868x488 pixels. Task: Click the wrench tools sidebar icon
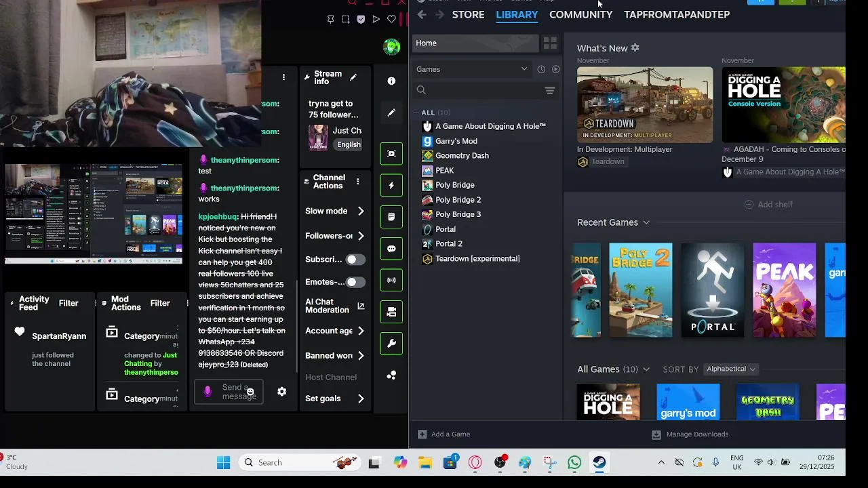click(x=391, y=344)
